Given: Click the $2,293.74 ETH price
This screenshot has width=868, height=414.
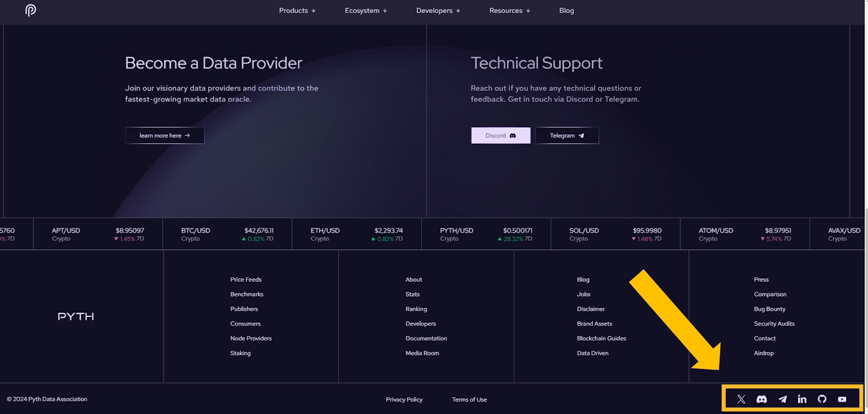Looking at the screenshot, I should [x=388, y=230].
